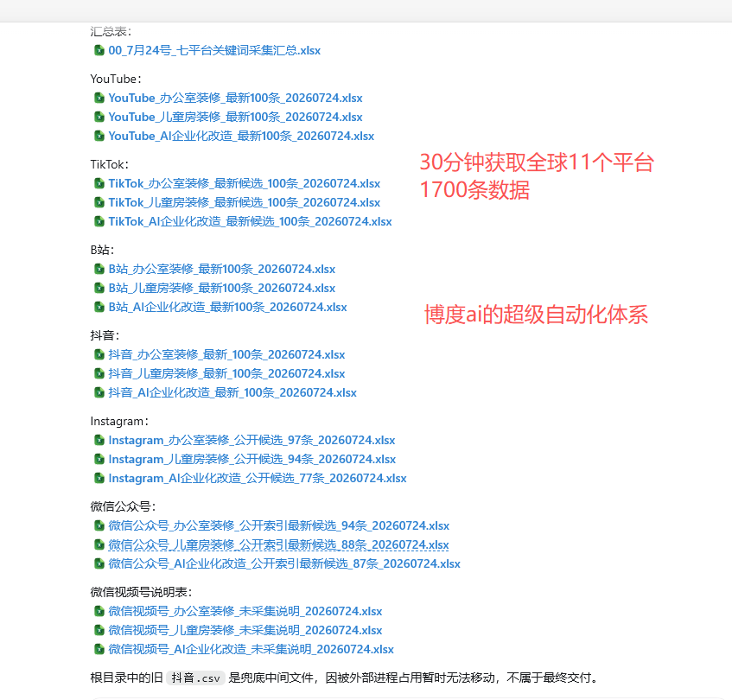Open 抖音_办公室装修_最新_100条 file link

(x=227, y=354)
